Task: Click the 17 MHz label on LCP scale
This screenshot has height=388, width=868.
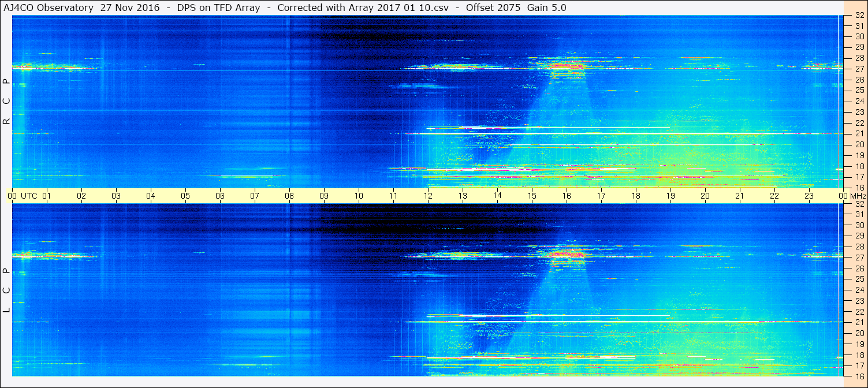Action: (859, 365)
